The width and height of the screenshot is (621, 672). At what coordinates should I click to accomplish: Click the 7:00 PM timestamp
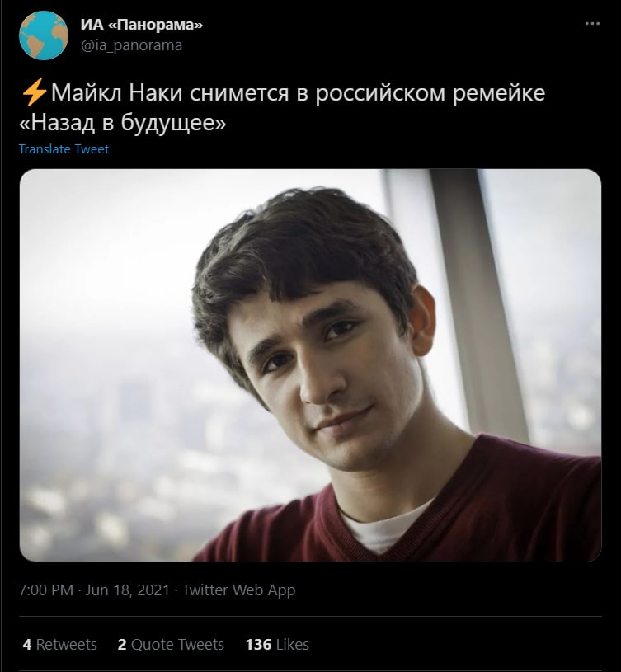click(46, 590)
